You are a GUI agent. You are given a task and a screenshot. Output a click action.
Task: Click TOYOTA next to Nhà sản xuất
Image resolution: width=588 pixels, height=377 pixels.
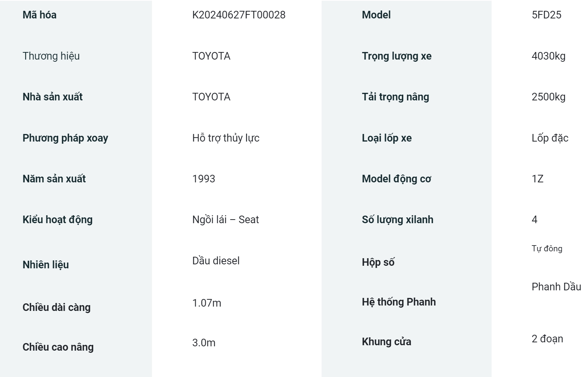(x=211, y=97)
